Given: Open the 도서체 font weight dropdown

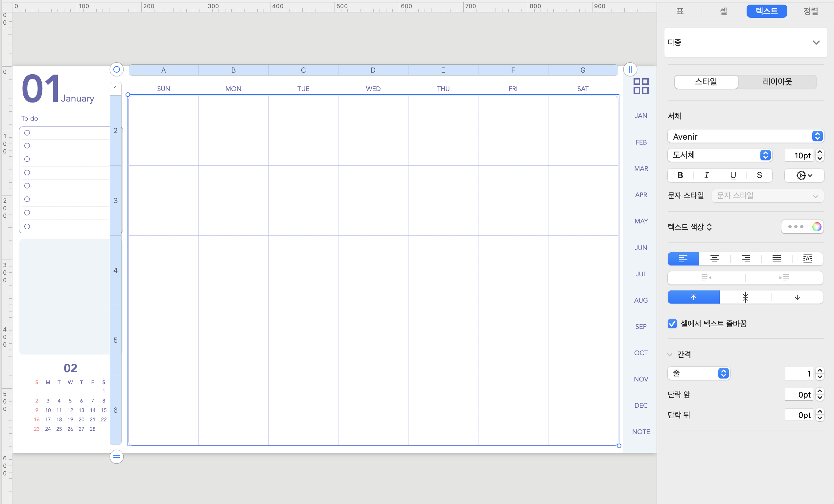Looking at the screenshot, I should pos(720,155).
